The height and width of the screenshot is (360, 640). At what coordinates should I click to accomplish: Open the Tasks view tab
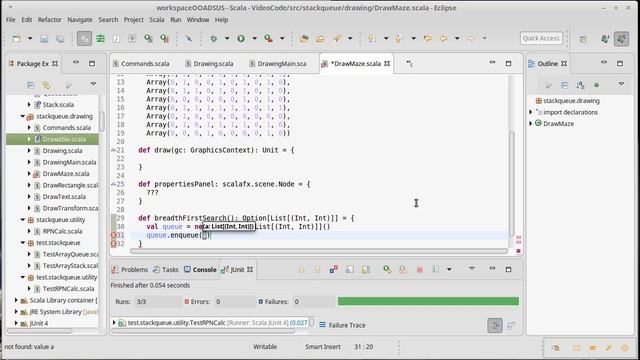tap(166, 269)
